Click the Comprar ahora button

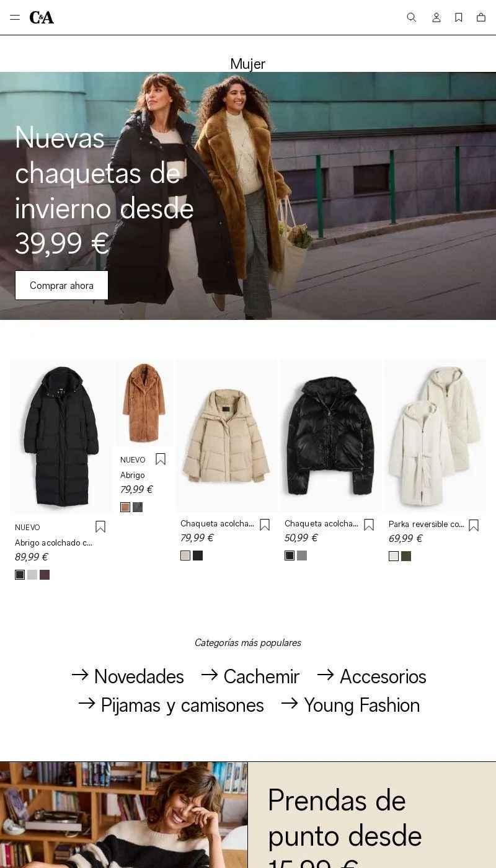click(x=61, y=285)
